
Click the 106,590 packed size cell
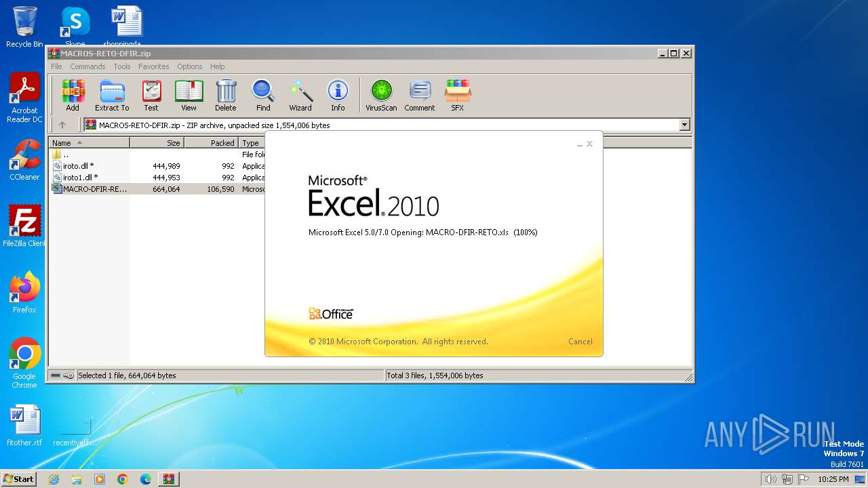(x=220, y=189)
